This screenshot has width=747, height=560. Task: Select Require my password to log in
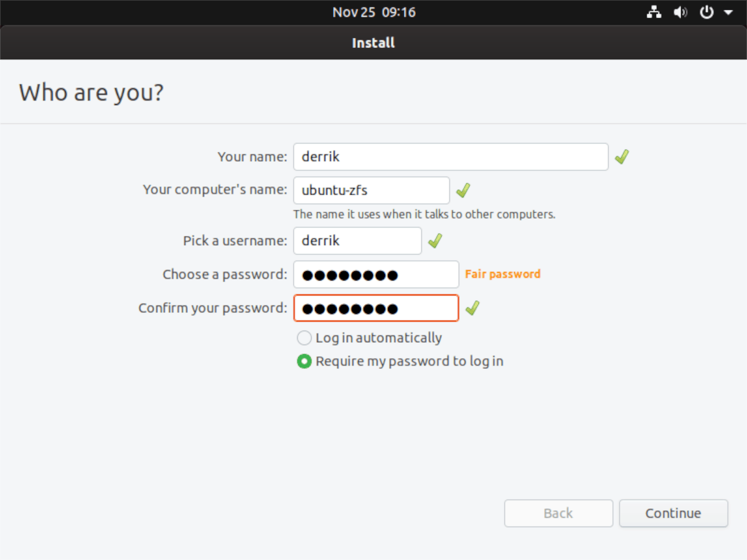[304, 362]
